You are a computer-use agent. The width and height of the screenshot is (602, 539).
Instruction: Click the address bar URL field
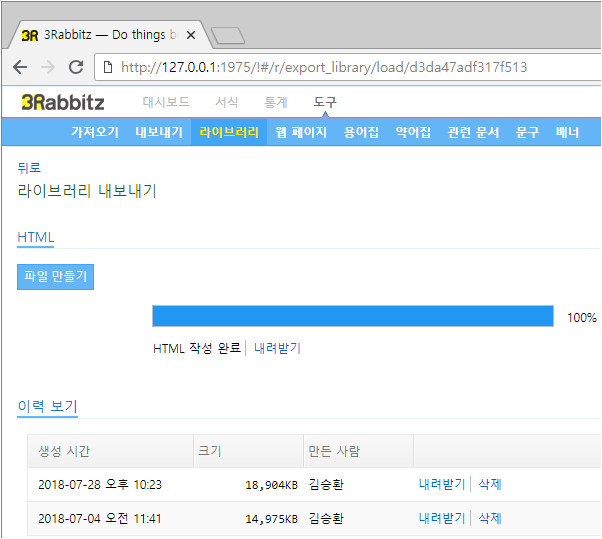point(347,67)
